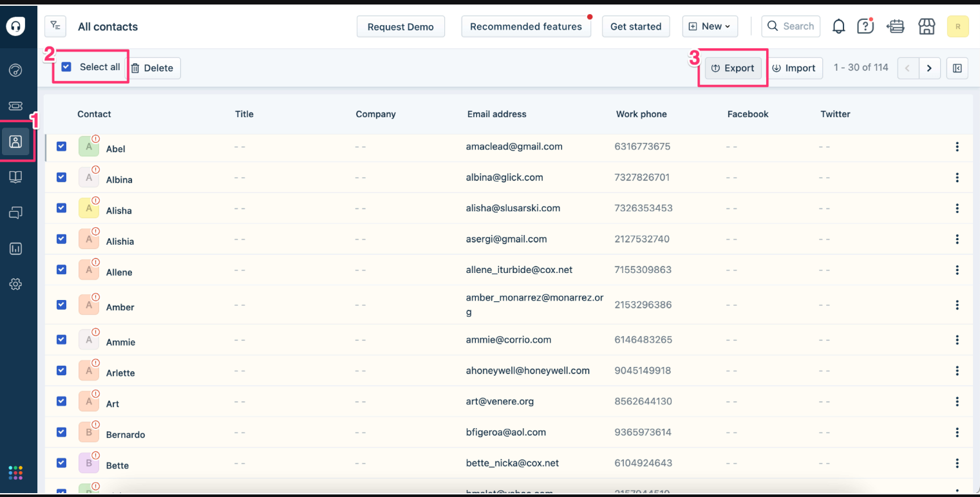Click the Import button
Screen dimensions: 980x497
pyautogui.click(x=794, y=68)
